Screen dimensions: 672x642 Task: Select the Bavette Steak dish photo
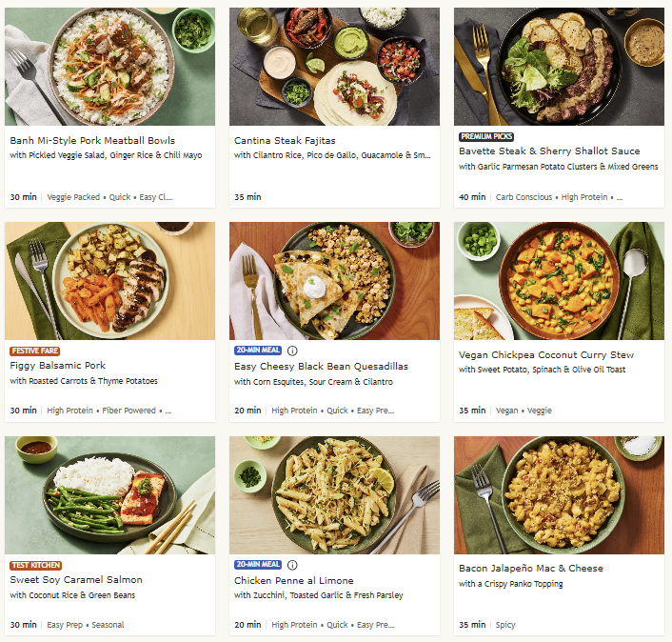point(559,67)
